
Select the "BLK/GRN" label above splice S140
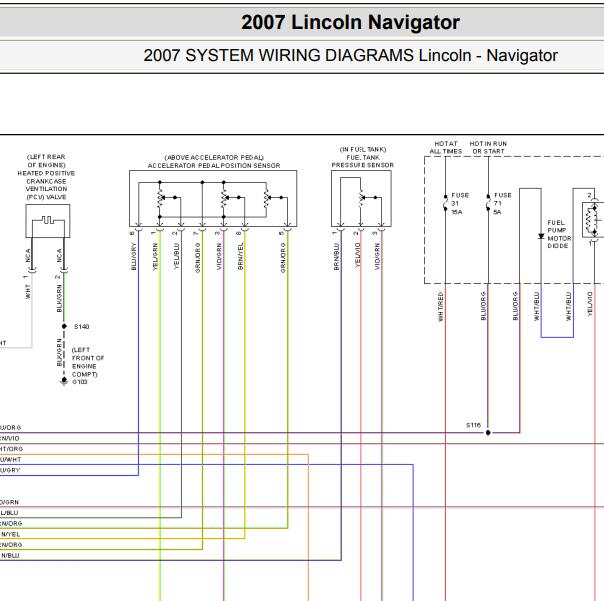(59, 298)
